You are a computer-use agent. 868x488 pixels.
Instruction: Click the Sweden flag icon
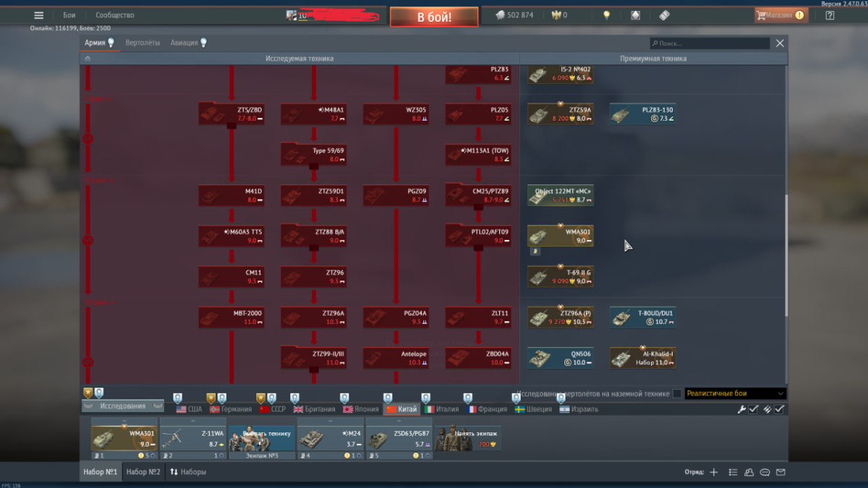coord(519,409)
